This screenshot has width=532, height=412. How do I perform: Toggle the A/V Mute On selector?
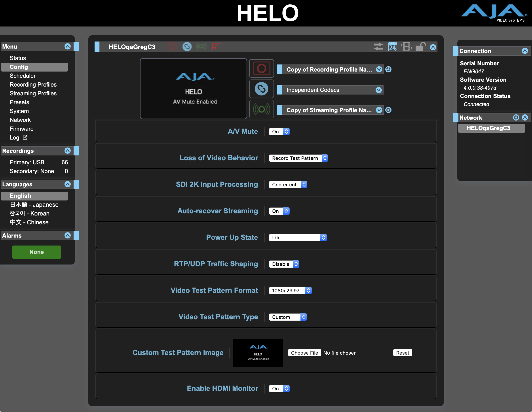click(x=279, y=132)
